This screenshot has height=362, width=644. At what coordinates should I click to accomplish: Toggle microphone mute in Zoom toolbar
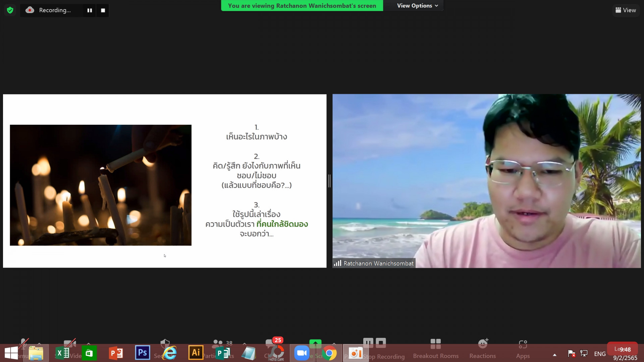(x=24, y=343)
